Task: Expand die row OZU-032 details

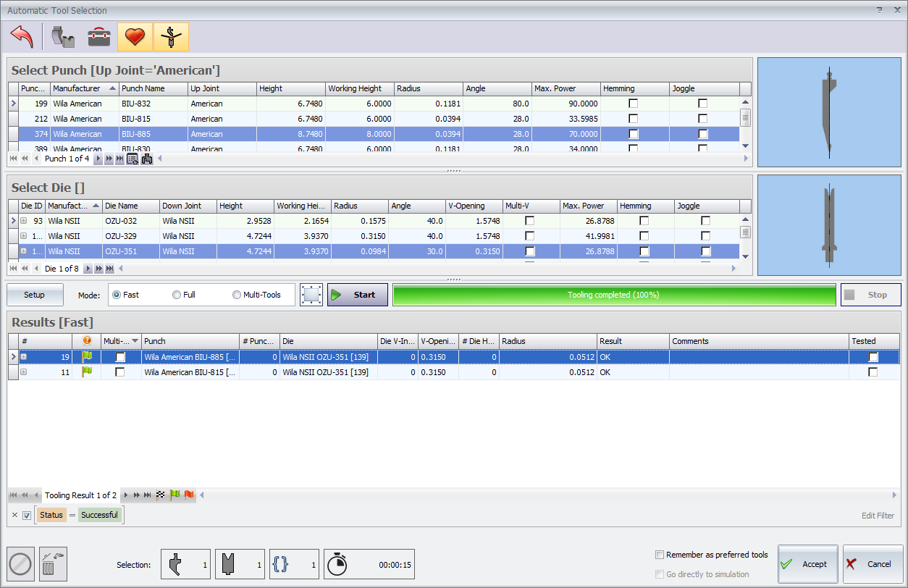Action: 23,221
